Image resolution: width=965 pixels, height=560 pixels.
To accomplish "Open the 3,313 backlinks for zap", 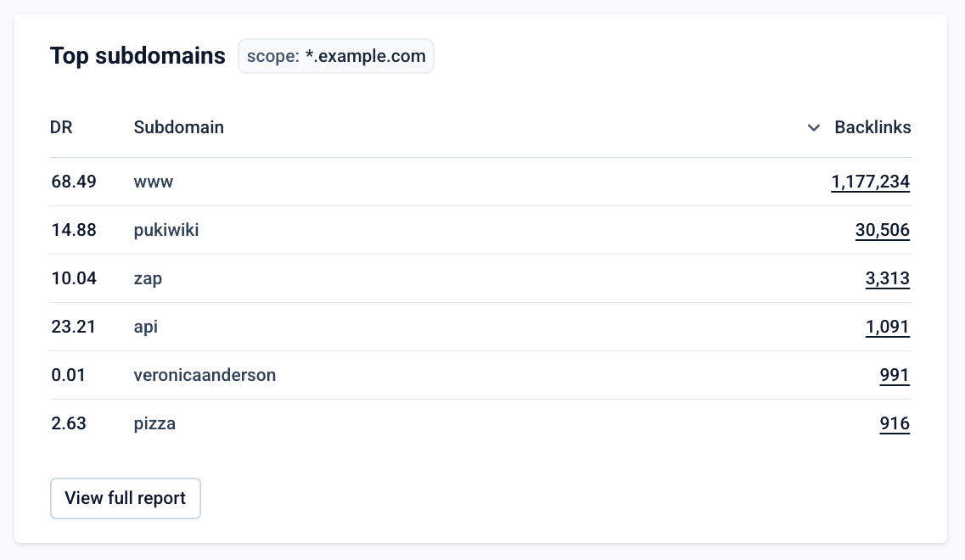I will [x=888, y=279].
